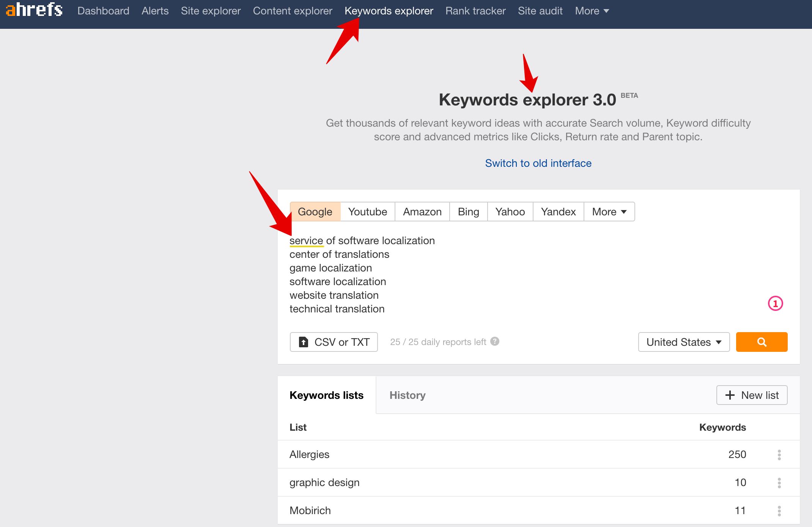Click the keyword line 'technical translation'
Screen dimensions: 812x527
tap(337, 309)
